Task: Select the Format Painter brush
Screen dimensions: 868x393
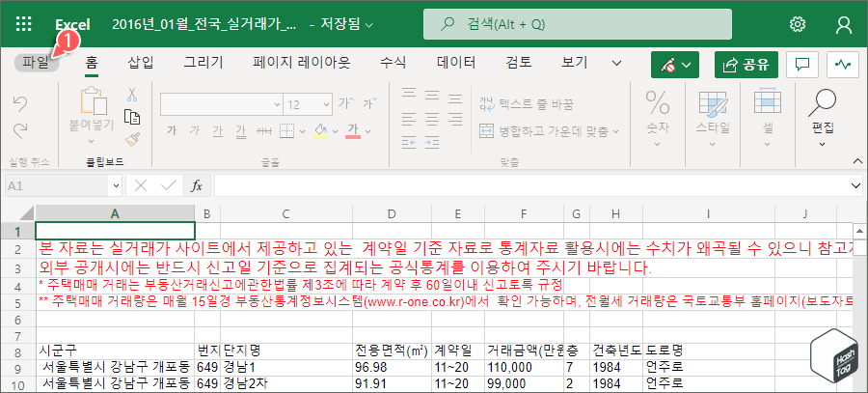Action: click(131, 139)
